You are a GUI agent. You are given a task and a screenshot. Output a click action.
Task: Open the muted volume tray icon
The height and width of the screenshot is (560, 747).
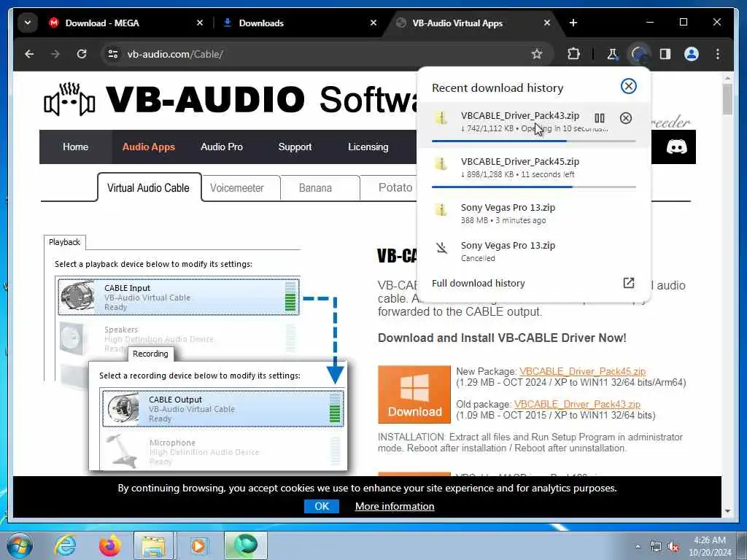673,547
